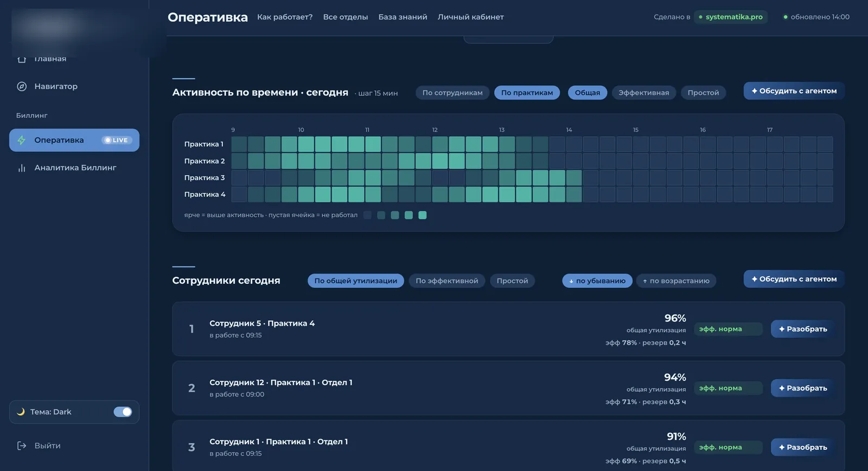
Task: Open Все отделы in top navigation
Action: point(346,17)
